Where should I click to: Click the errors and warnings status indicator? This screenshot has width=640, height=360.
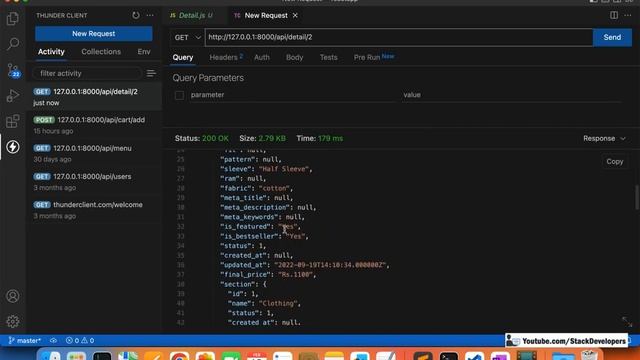click(80, 340)
